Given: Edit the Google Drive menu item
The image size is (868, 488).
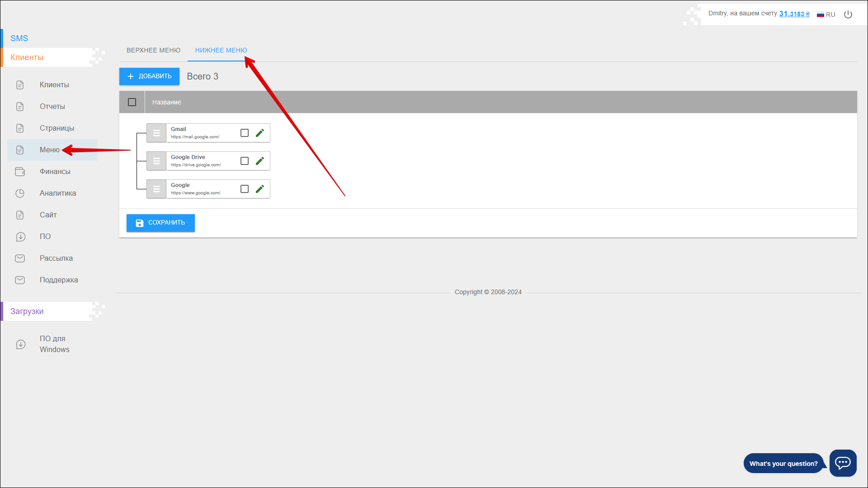Looking at the screenshot, I should [x=259, y=161].
